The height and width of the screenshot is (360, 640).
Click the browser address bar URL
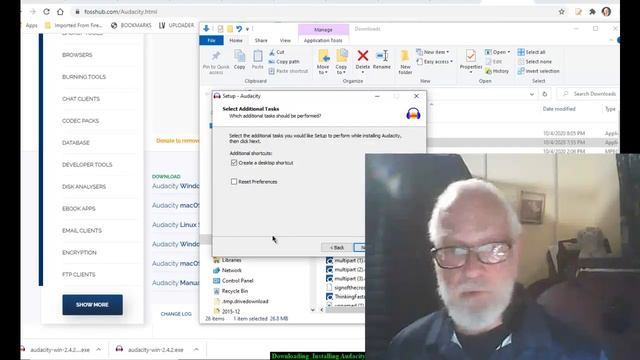click(120, 12)
